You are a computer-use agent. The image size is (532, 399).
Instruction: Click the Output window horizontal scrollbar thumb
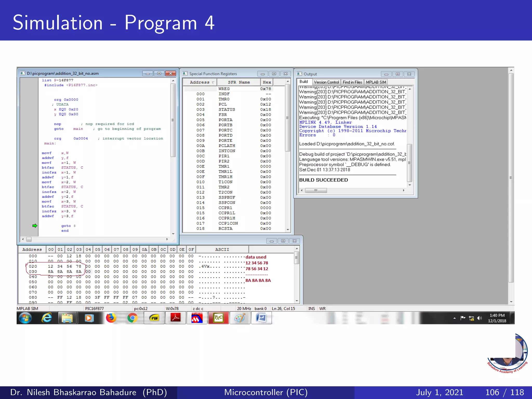316,190
